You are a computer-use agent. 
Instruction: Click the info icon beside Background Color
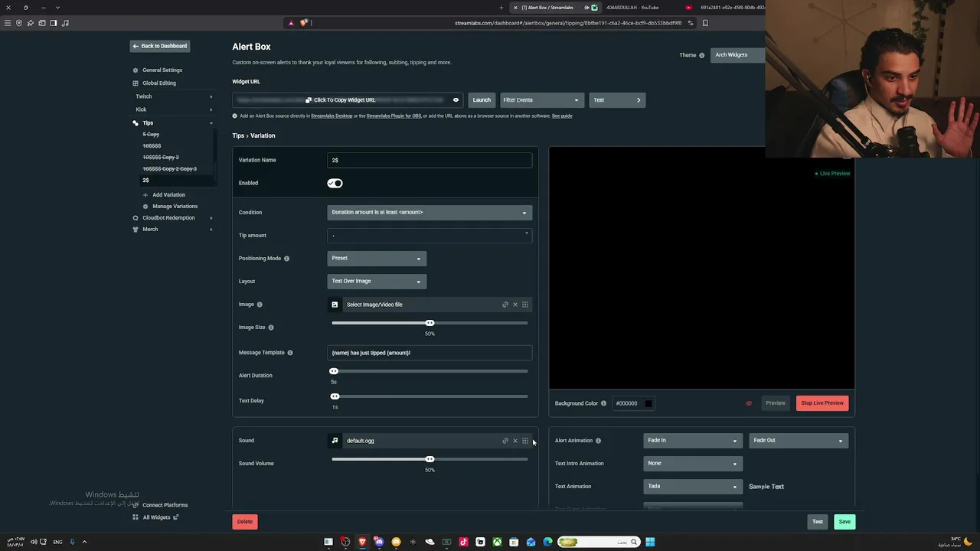pyautogui.click(x=603, y=403)
